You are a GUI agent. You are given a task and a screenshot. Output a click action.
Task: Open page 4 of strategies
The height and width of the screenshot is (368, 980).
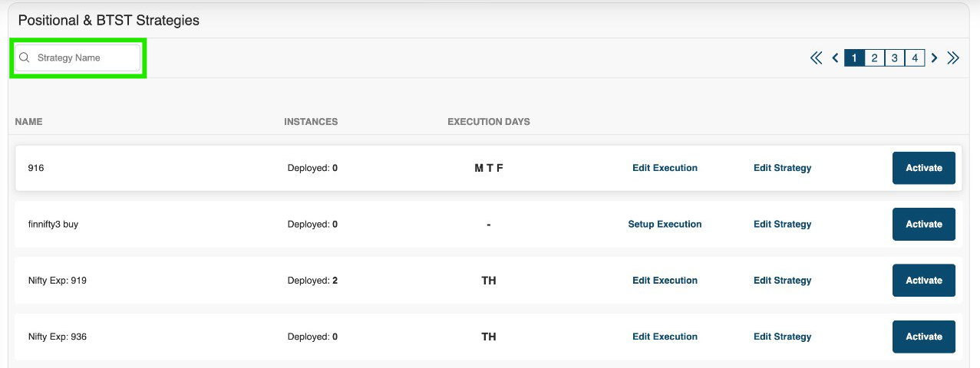915,58
